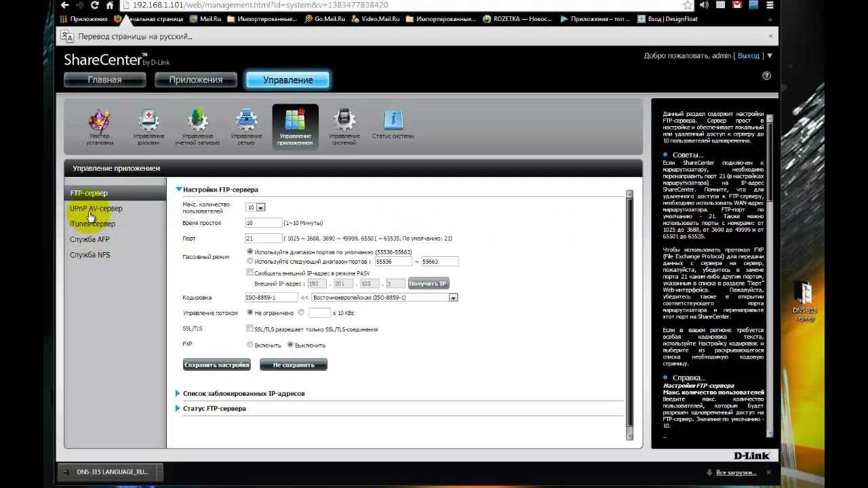868x488 pixels.
Task: Open the Вход | DesignFloat bookmark
Action: pos(669,19)
